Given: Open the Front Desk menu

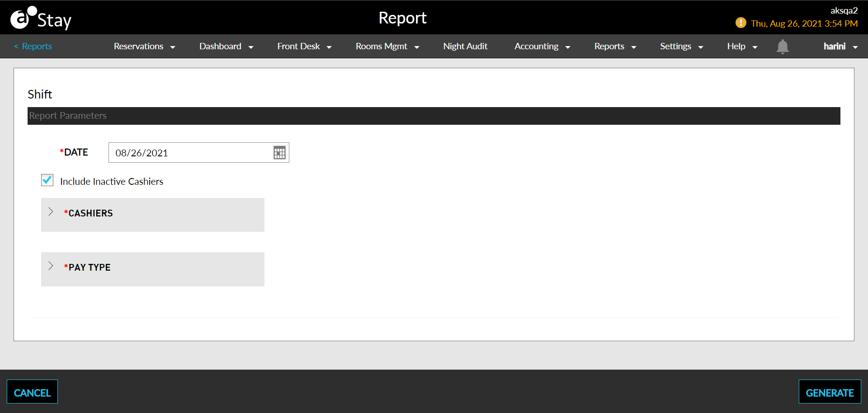Looking at the screenshot, I should click(x=304, y=47).
